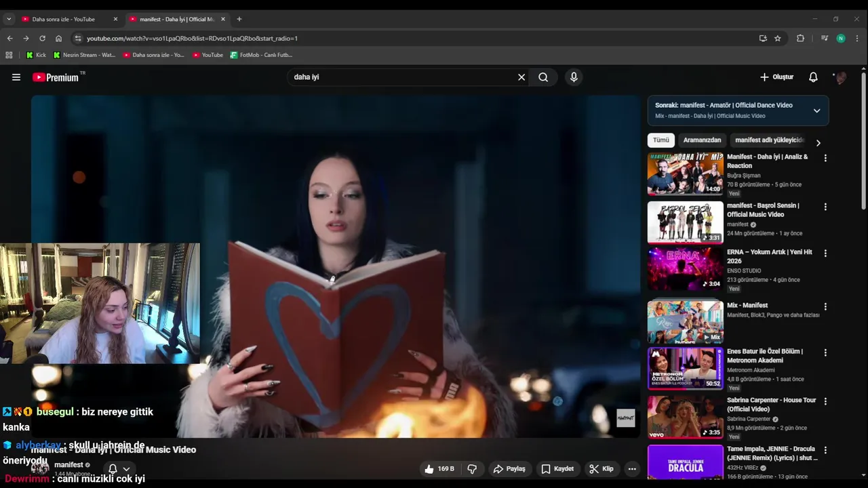Open options for ERNA Yokum Artık video
The image size is (868, 488).
825,253
